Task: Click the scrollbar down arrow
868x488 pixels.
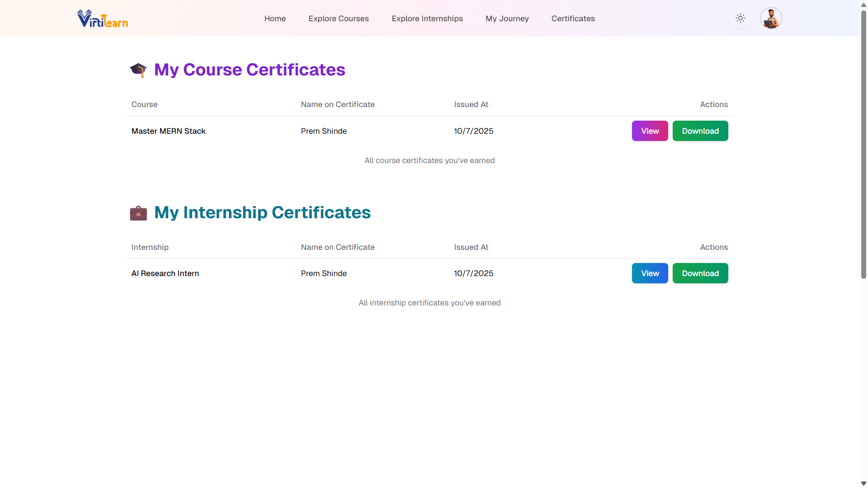Action: pyautogui.click(x=863, y=483)
